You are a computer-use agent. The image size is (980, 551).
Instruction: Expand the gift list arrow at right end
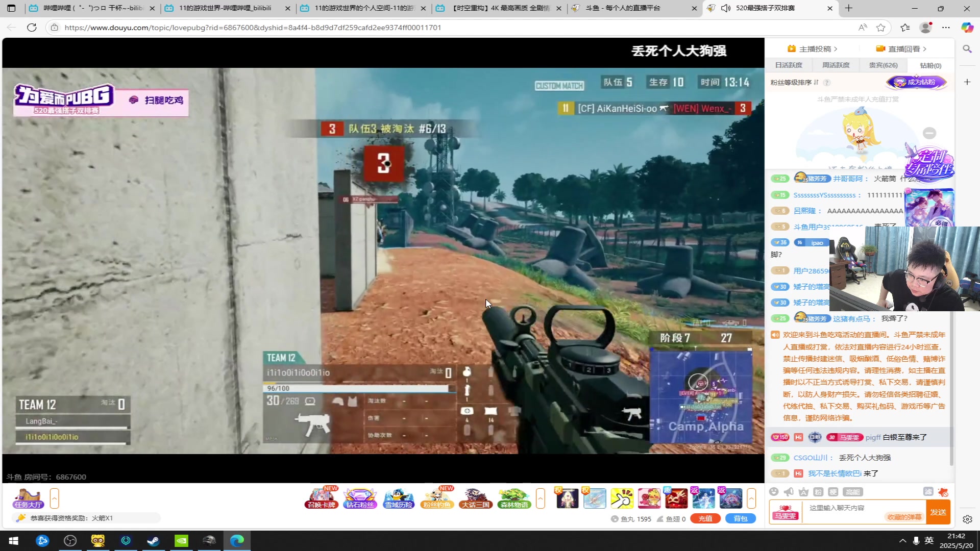tap(751, 498)
